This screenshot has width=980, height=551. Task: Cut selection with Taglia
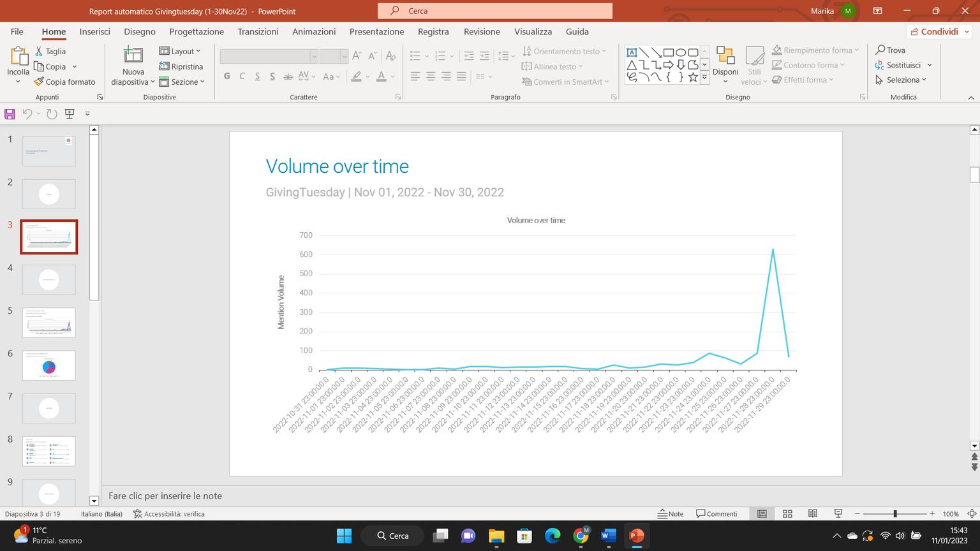click(50, 51)
